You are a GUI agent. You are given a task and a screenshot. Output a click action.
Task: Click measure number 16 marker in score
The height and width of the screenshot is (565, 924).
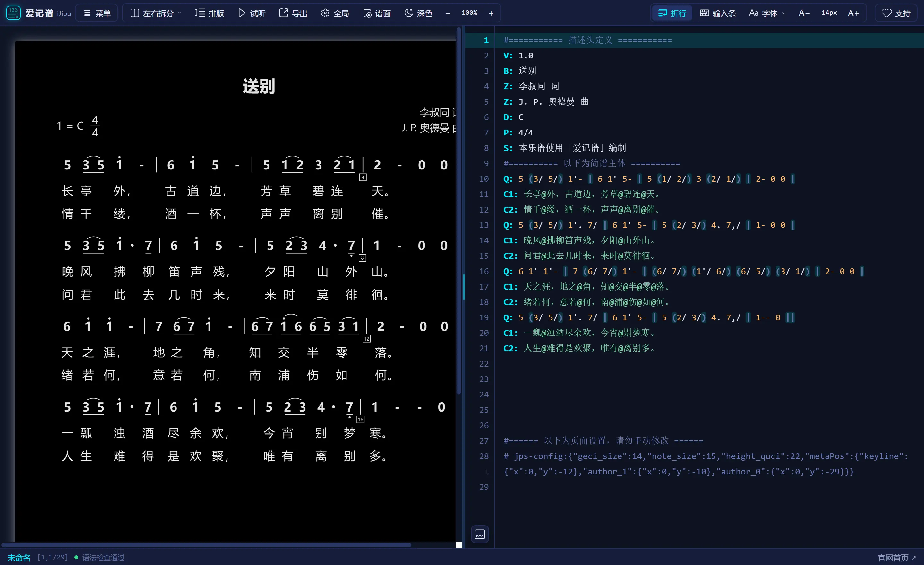pyautogui.click(x=360, y=420)
